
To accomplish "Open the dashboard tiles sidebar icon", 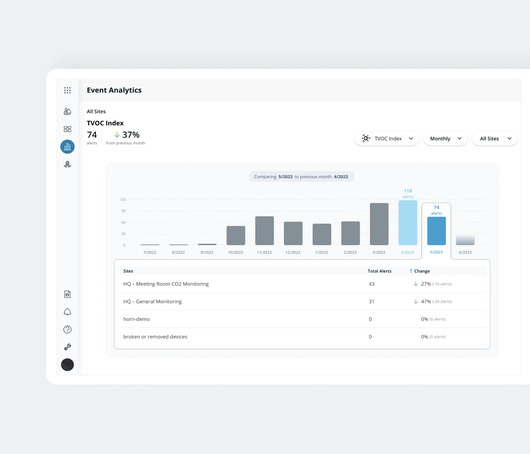I will point(67,129).
